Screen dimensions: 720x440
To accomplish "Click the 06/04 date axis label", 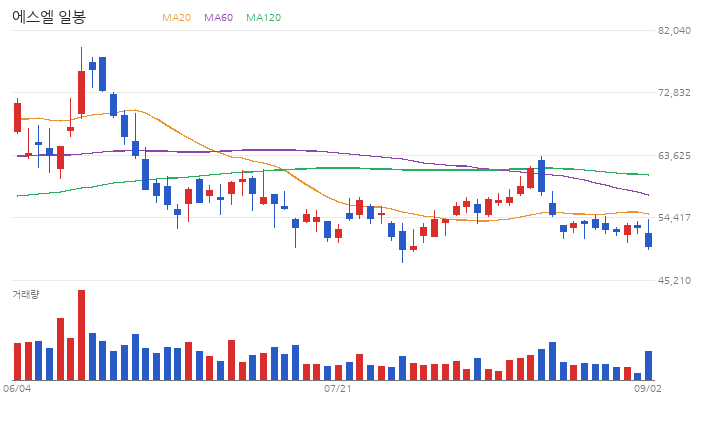I will point(17,389).
